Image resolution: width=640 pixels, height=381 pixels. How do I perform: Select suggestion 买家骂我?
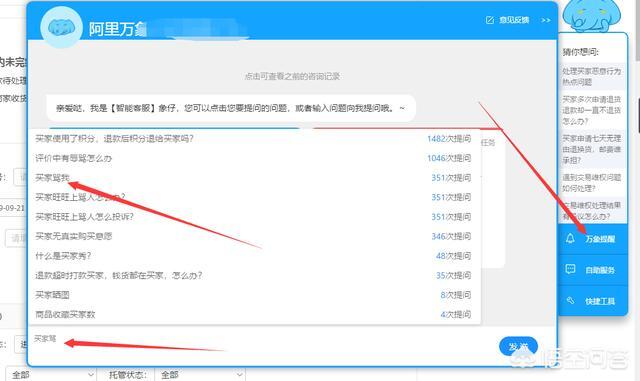[52, 178]
